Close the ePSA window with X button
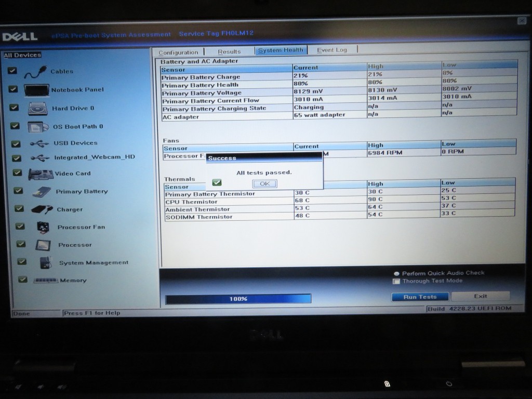The width and height of the screenshot is (532, 399). pyautogui.click(x=522, y=21)
